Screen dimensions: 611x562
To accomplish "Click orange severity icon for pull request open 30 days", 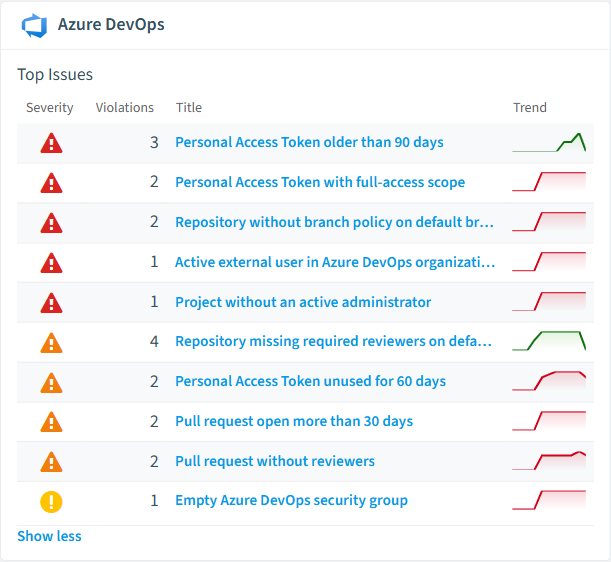I will coord(51,422).
